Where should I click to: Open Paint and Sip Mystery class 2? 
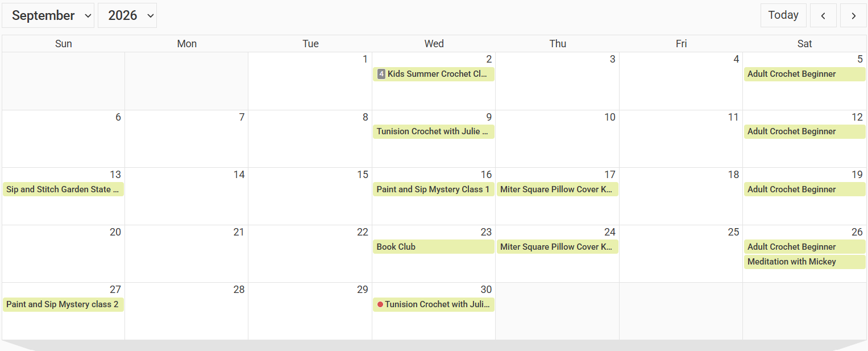[63, 304]
